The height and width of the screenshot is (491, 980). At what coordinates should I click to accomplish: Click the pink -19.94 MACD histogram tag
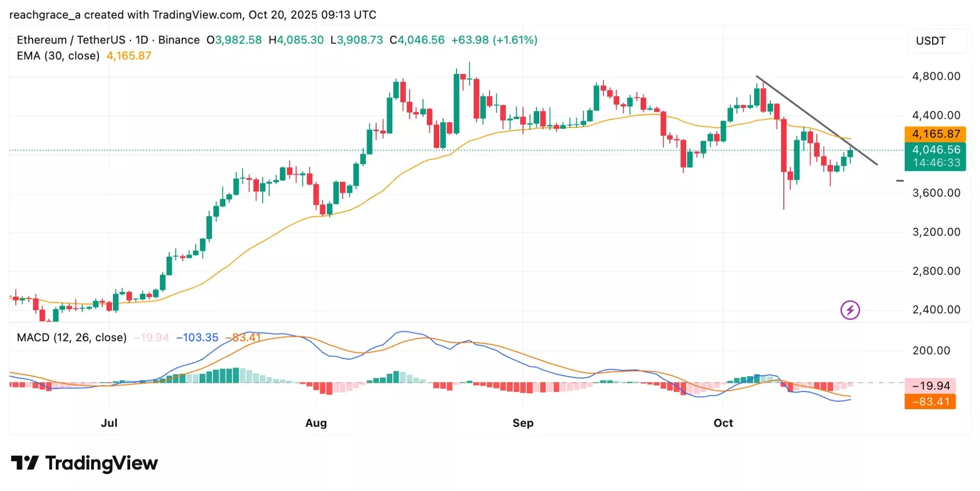(931, 386)
